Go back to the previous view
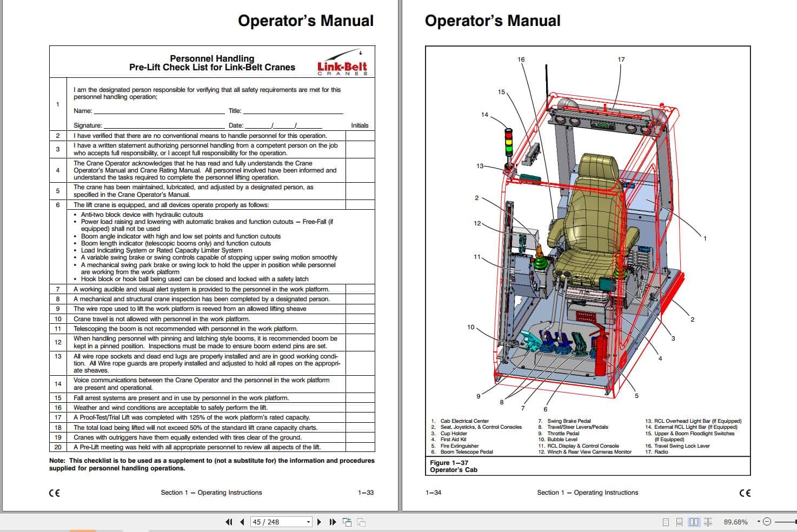The image size is (797, 532). tap(347, 521)
